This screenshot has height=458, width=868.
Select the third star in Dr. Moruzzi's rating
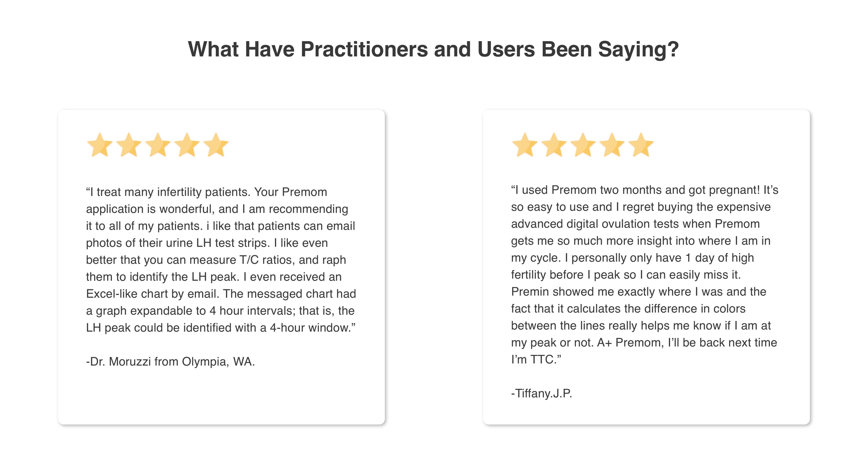158,145
